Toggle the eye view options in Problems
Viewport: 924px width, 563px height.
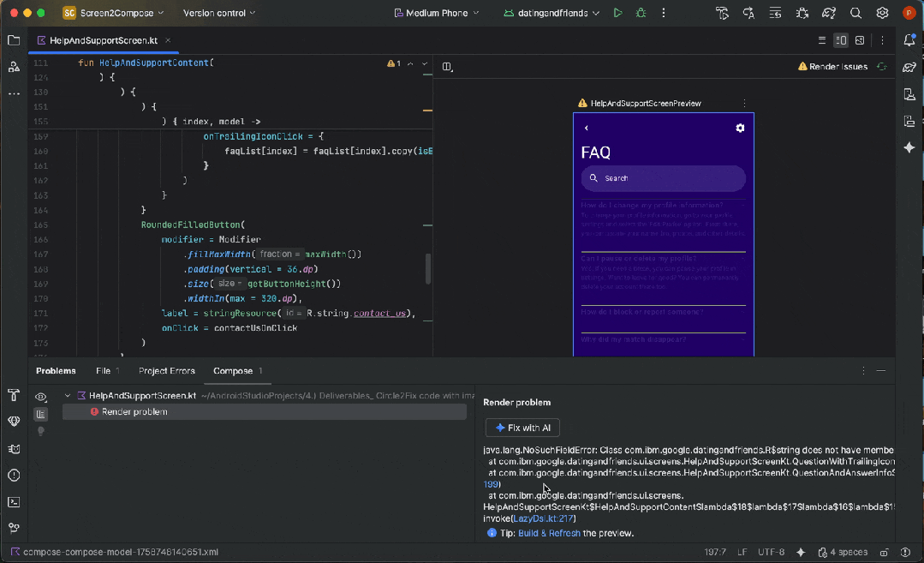(x=40, y=397)
